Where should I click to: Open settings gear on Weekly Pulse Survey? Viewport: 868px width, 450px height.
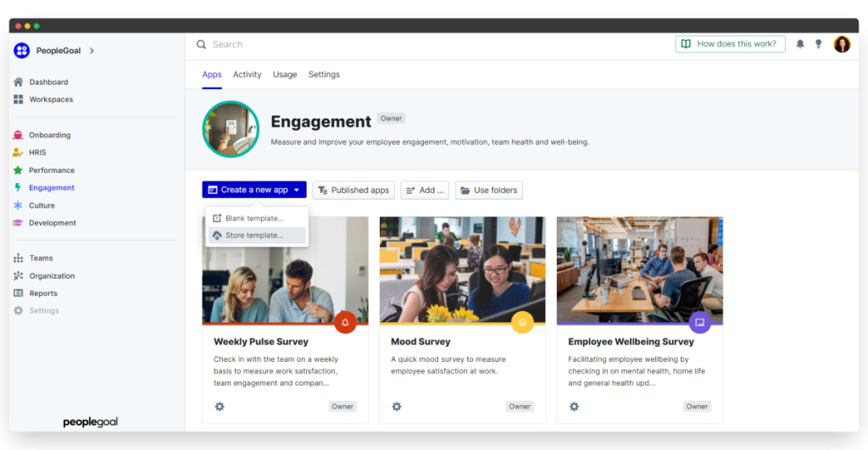click(220, 407)
